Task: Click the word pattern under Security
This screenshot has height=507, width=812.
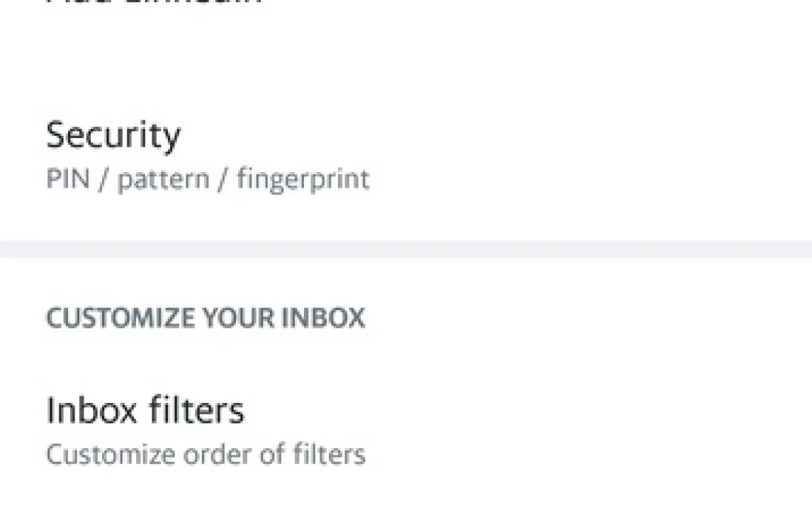Action: [163, 180]
